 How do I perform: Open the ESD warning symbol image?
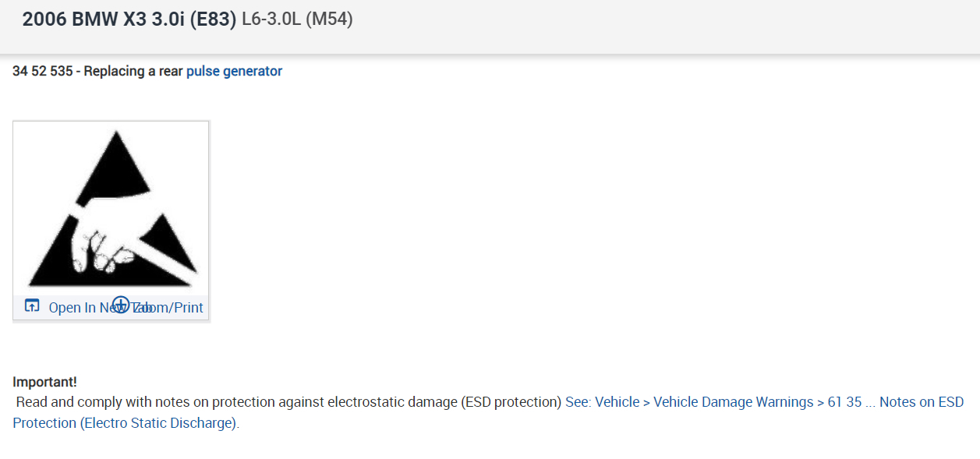pos(111,209)
